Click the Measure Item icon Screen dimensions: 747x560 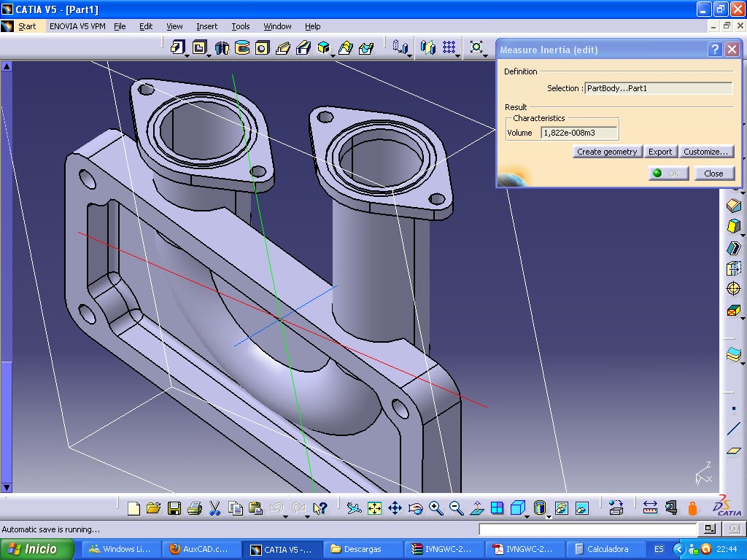(x=671, y=508)
